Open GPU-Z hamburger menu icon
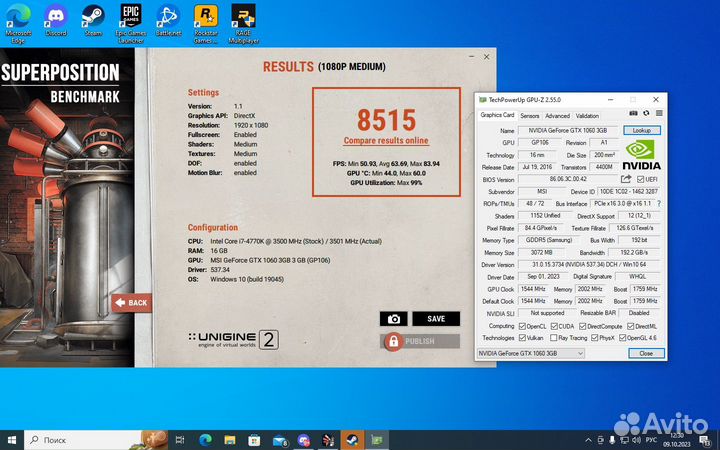 [659, 113]
